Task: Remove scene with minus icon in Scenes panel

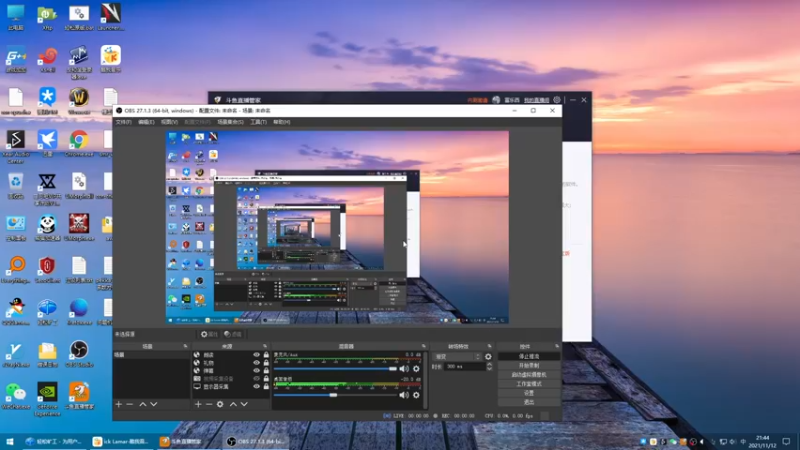Action: 130,404
